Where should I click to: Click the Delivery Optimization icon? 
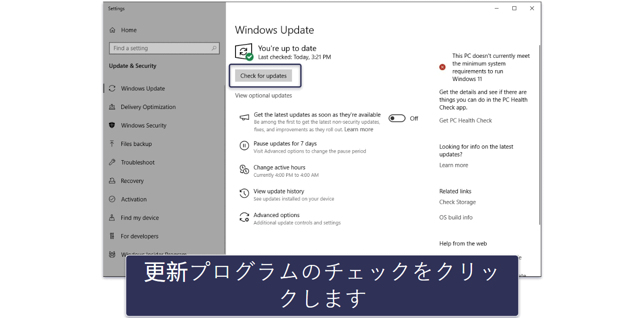(x=112, y=107)
